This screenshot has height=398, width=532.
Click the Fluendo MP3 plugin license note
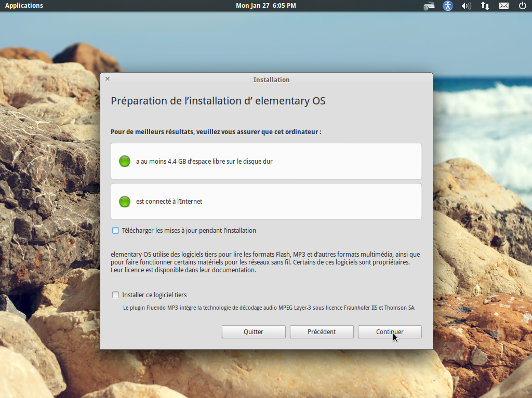point(269,308)
